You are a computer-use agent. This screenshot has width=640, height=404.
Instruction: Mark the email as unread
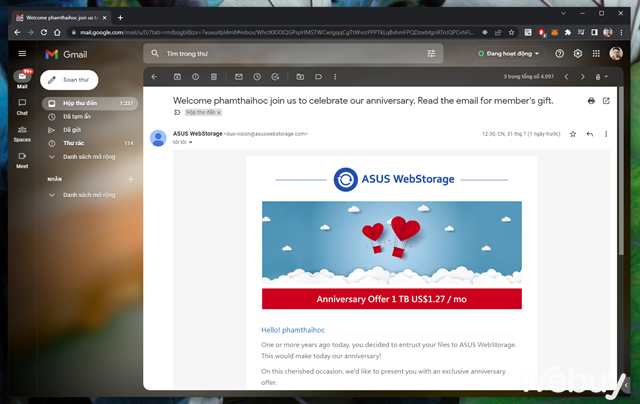(239, 77)
